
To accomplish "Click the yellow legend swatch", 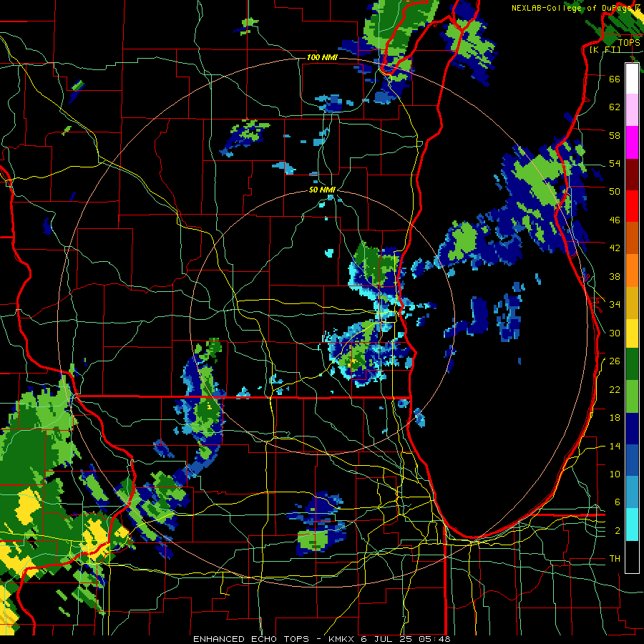I will click(632, 333).
